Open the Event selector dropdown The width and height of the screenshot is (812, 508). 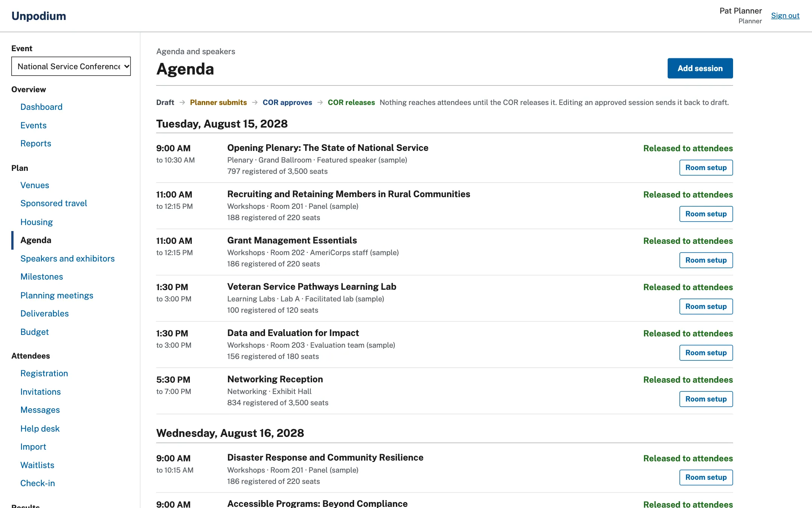point(71,66)
